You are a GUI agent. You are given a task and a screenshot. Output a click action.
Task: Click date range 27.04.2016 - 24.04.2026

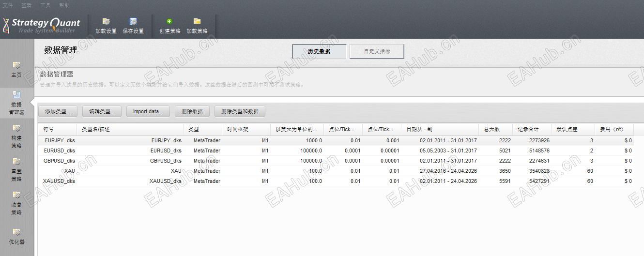coord(448,171)
